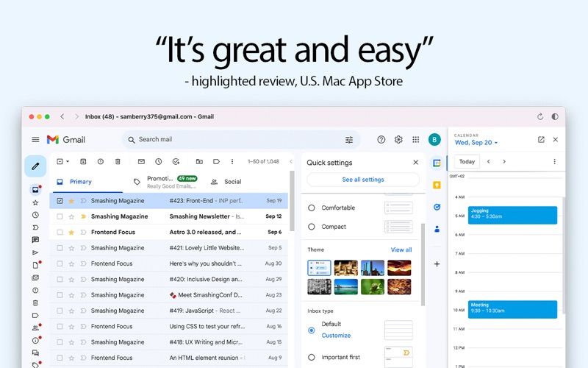Open Google Keep side panel icon

[x=437, y=185]
